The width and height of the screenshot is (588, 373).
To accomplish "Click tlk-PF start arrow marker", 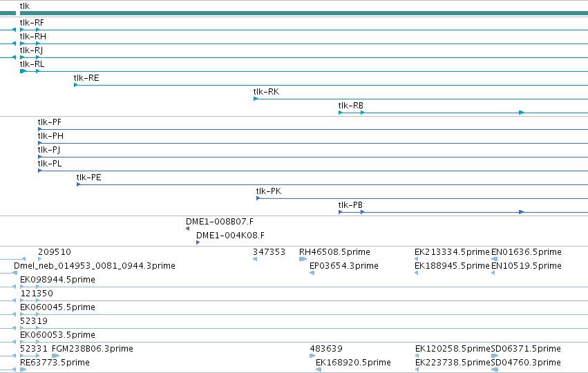I will [40, 129].
